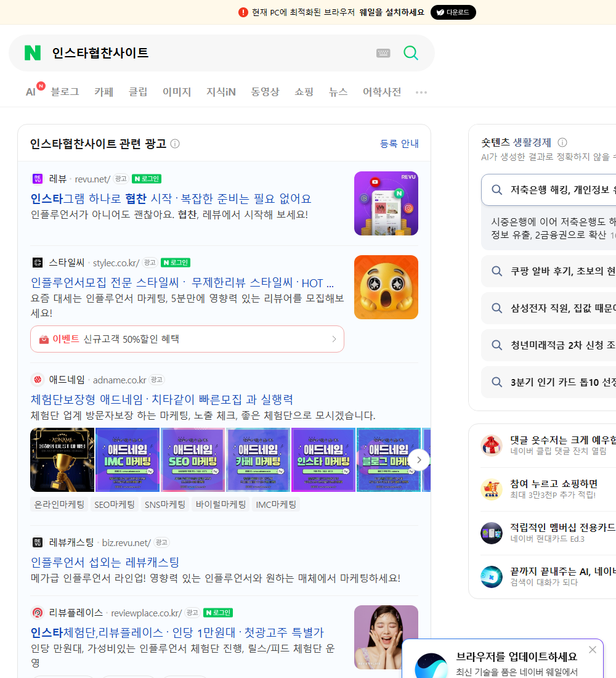Viewport: 616px width, 678px height.
Task: Click the 리뷰플레이스 favicon icon
Action: (38, 613)
